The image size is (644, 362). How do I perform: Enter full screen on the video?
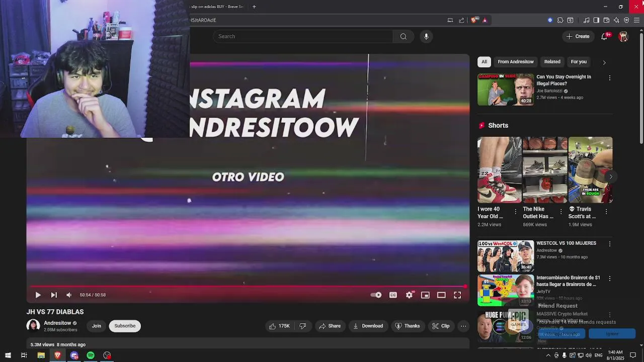pyautogui.click(x=457, y=295)
